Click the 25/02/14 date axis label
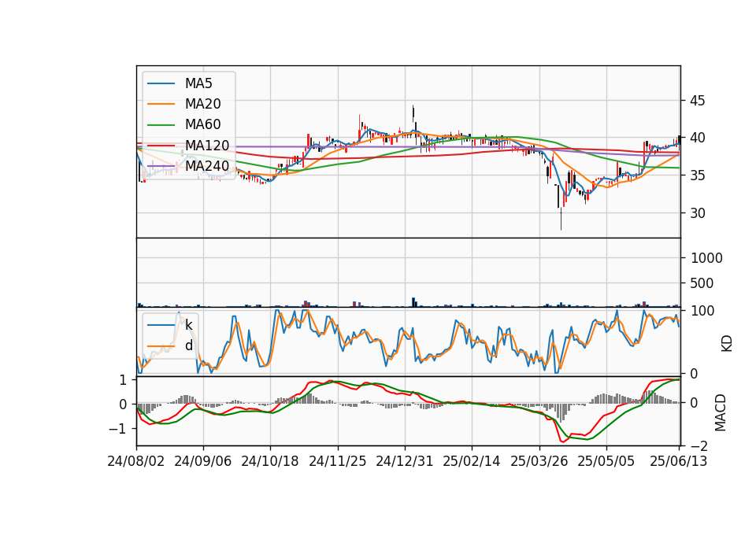The image size is (756, 543). (x=472, y=461)
